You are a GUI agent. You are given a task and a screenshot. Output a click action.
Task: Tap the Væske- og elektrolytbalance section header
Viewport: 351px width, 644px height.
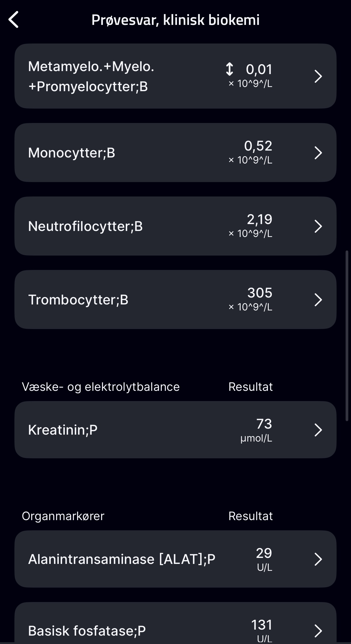point(101,387)
